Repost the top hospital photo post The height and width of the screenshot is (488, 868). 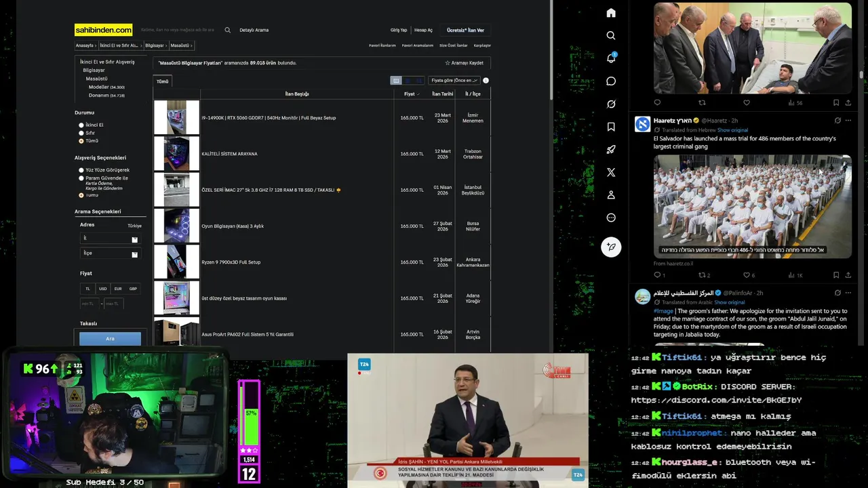(702, 103)
